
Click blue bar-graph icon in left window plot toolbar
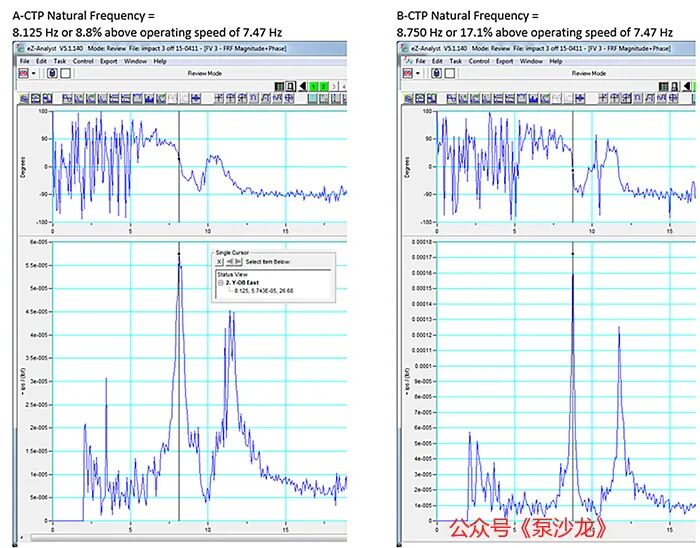pos(149,99)
